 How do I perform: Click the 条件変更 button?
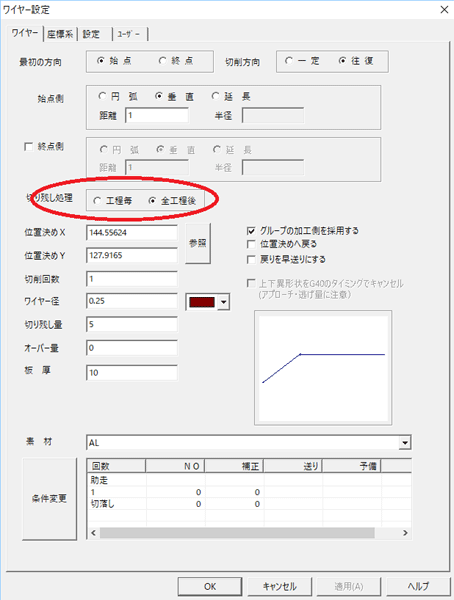coord(49,499)
